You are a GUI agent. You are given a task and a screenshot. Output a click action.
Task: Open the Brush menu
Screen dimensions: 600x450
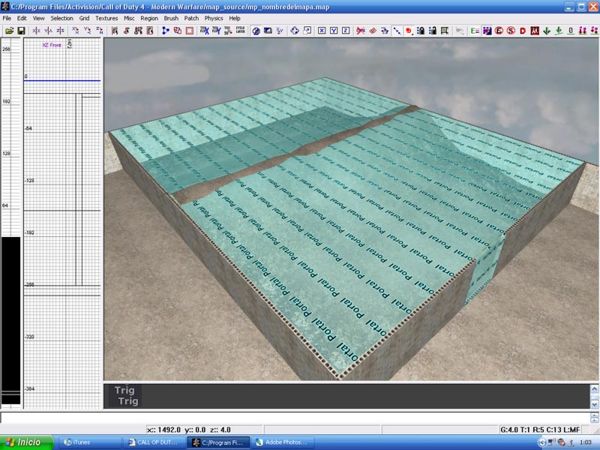tap(171, 18)
